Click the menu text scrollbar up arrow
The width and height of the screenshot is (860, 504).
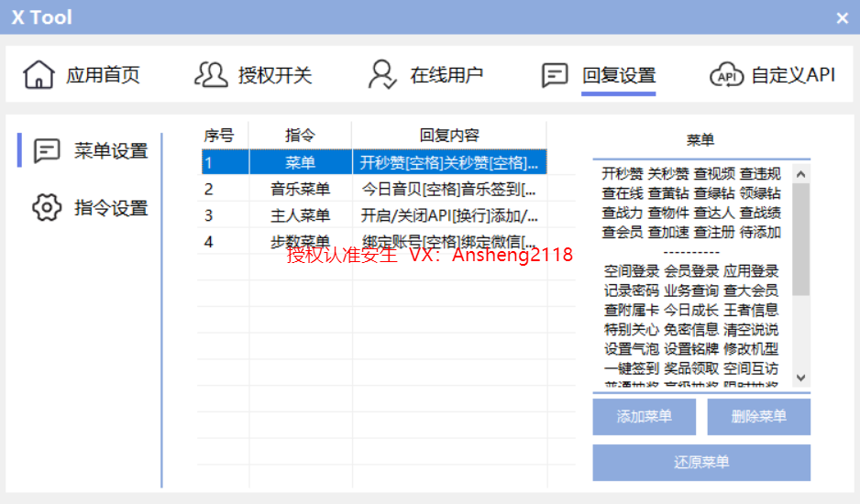pyautogui.click(x=800, y=174)
